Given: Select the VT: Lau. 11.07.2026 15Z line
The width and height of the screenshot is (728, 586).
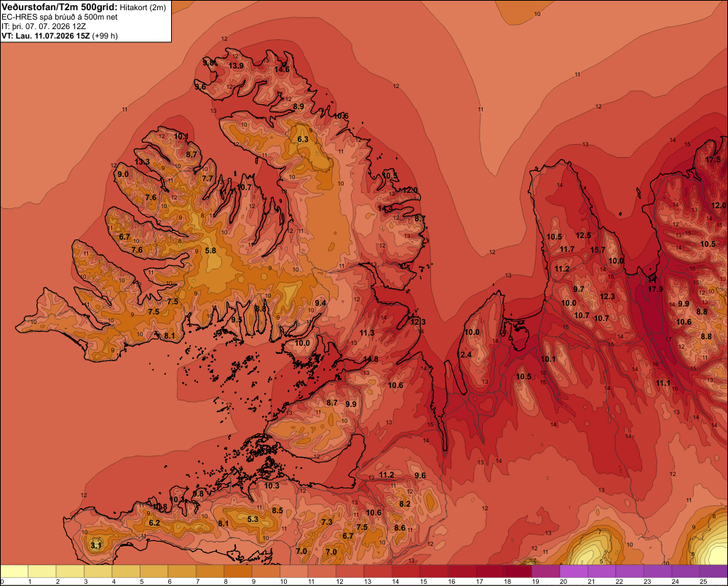Looking at the screenshot, I should (x=46, y=36).
